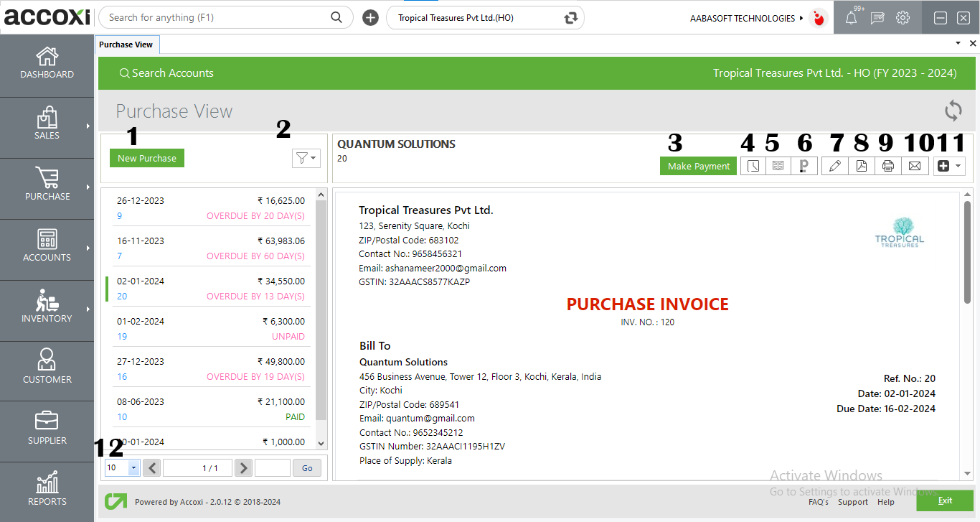Click the history clock icon beside Make Payment
980x522 pixels.
(x=753, y=166)
